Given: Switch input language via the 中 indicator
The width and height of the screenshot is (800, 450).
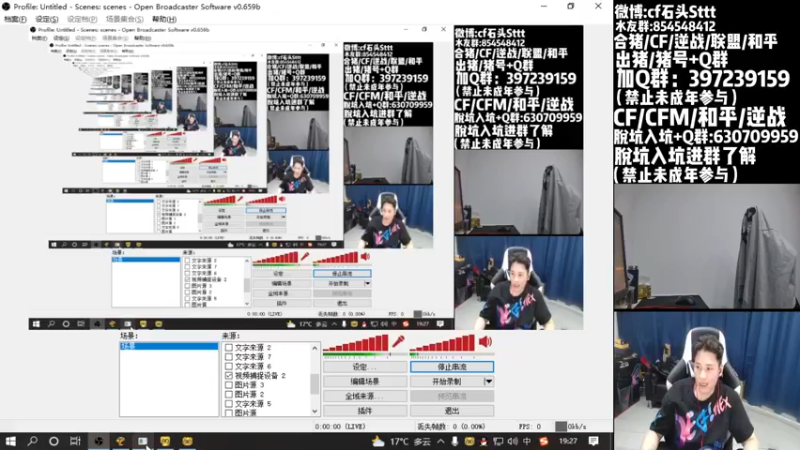Looking at the screenshot, I should coord(527,441).
